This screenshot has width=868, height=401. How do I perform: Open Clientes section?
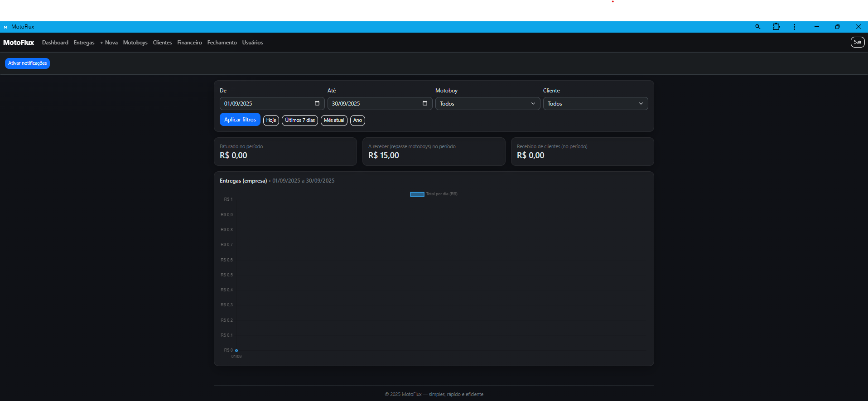pyautogui.click(x=162, y=43)
